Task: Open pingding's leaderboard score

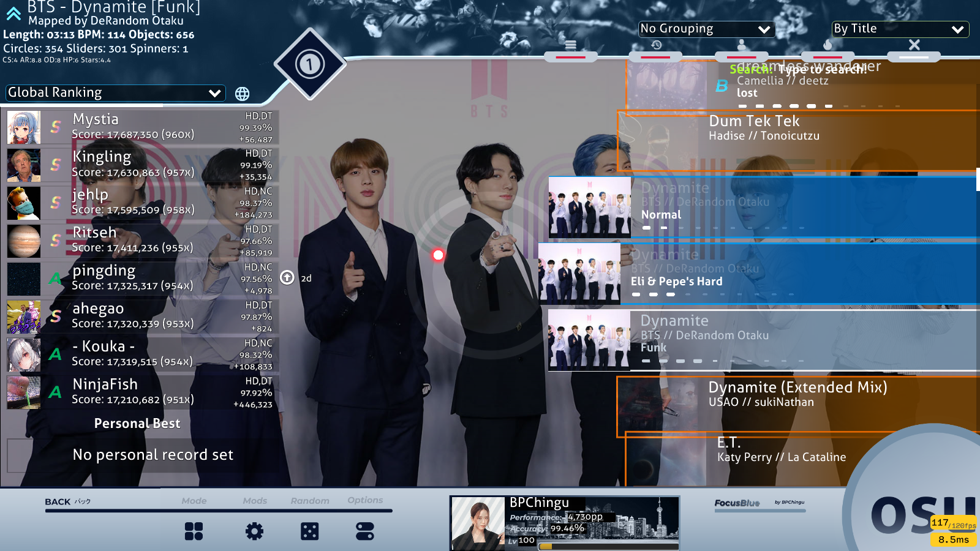Action: 142,279
